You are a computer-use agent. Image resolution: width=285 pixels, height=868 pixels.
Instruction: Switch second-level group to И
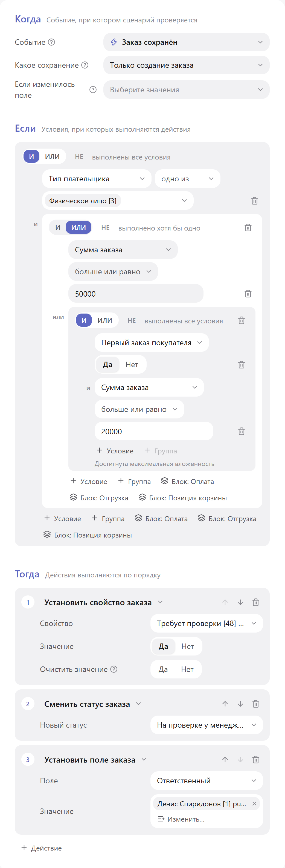pos(58,228)
